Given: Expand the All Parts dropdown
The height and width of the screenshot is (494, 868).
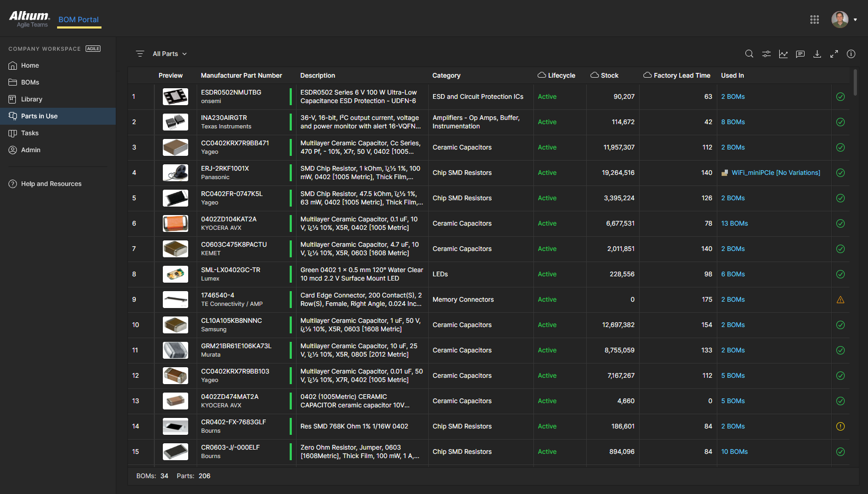Looking at the screenshot, I should click(x=169, y=54).
